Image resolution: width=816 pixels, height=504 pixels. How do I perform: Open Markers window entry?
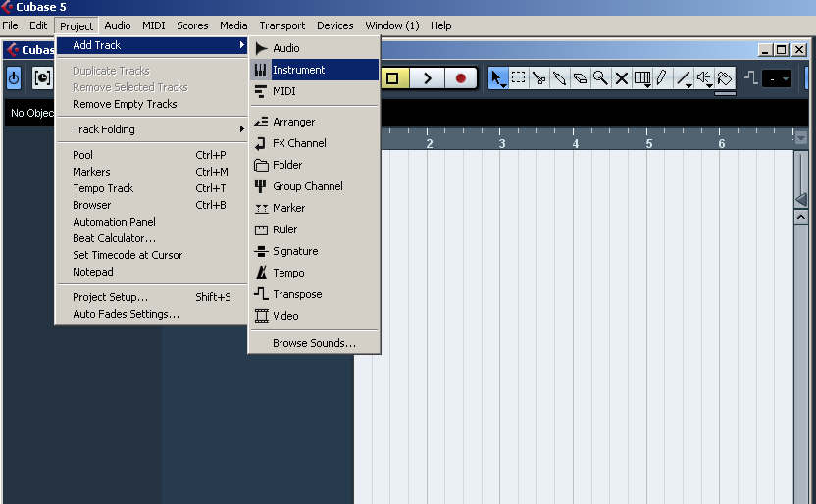(151, 172)
